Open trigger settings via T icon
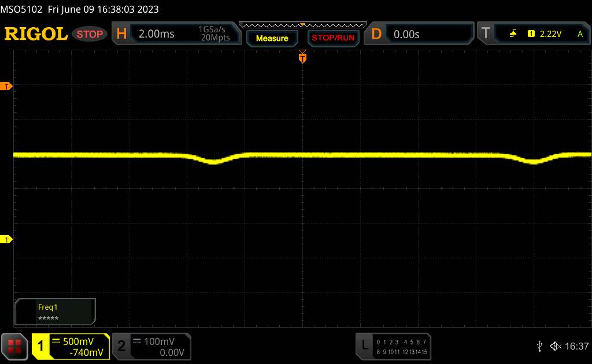The image size is (592, 364). pyautogui.click(x=485, y=34)
